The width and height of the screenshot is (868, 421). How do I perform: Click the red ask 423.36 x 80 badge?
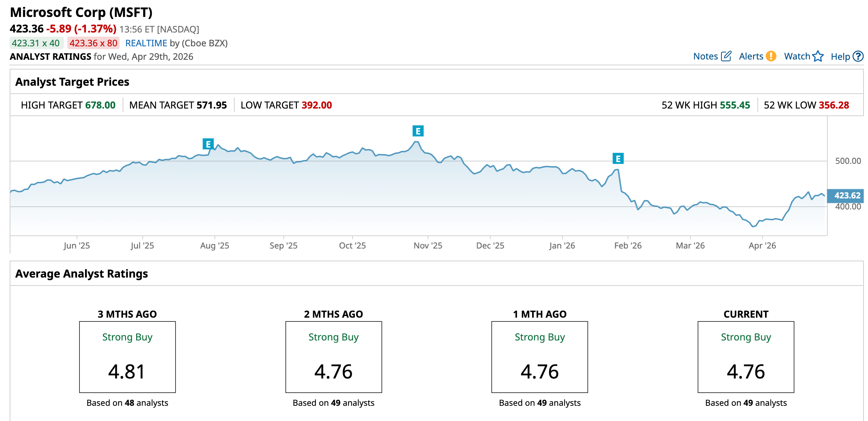pos(93,43)
